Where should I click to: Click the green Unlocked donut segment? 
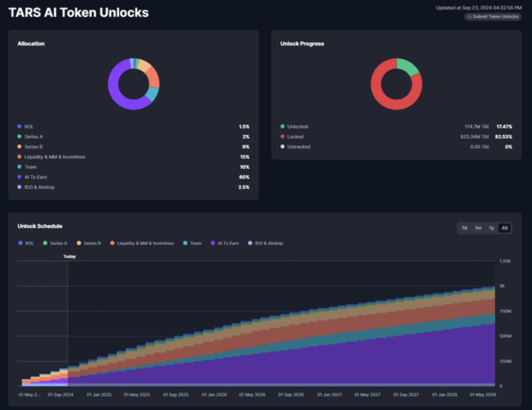pos(409,67)
